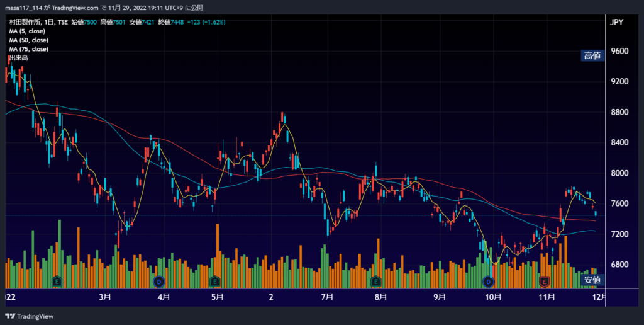Click the 8400 price axis label
This screenshot has width=644, height=325.
(x=619, y=143)
